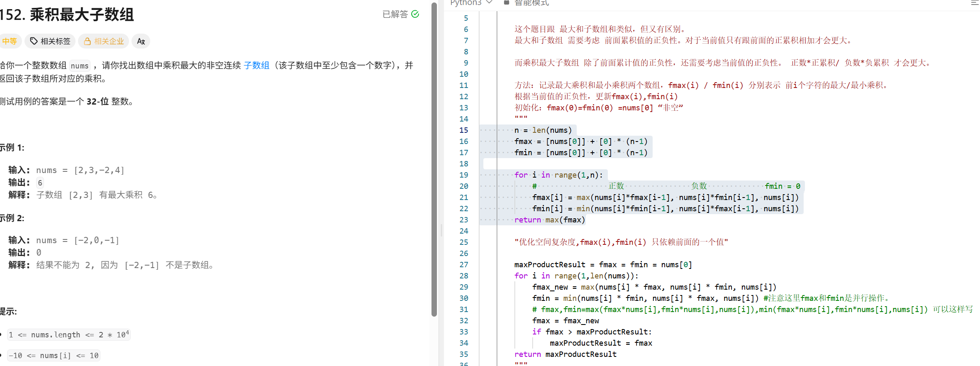Click line for i in range(1,len(nums)):
This screenshot has width=980, height=366.
(x=576, y=276)
